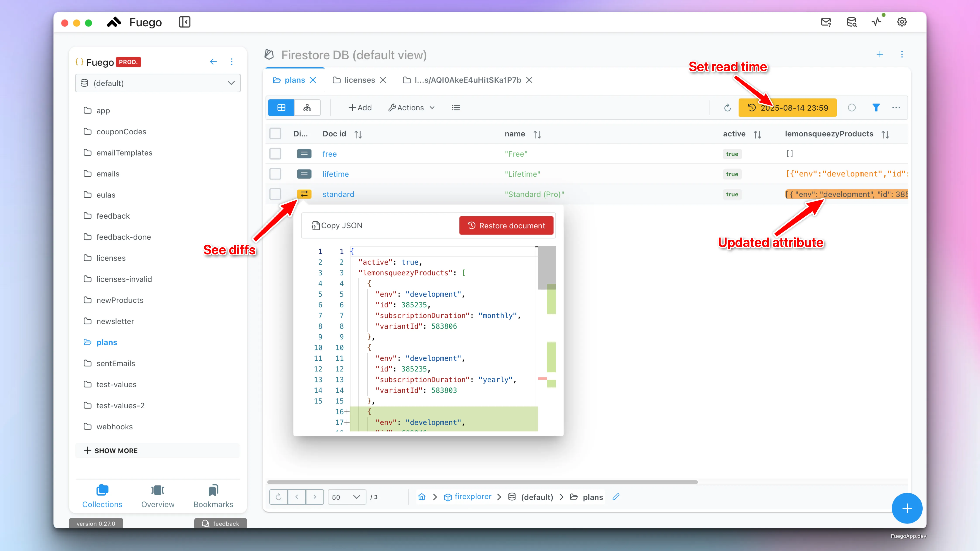Switch to the licenses tab
This screenshot has width=980, height=551.
coord(359,80)
